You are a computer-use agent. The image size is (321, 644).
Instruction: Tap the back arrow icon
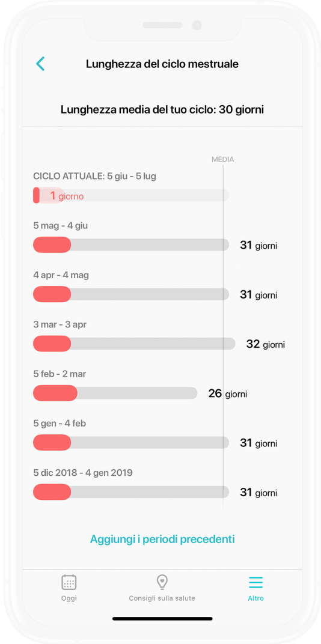40,64
